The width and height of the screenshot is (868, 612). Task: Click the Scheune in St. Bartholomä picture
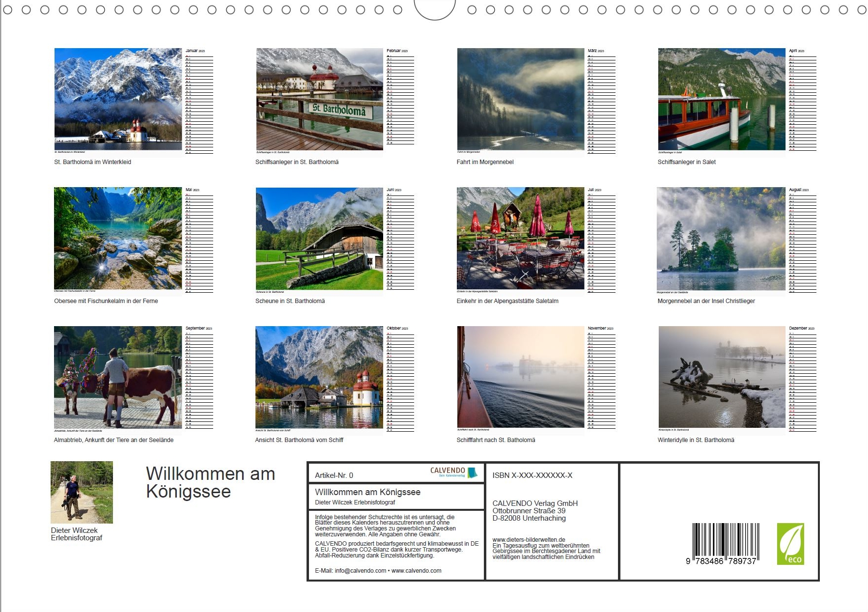319,238
